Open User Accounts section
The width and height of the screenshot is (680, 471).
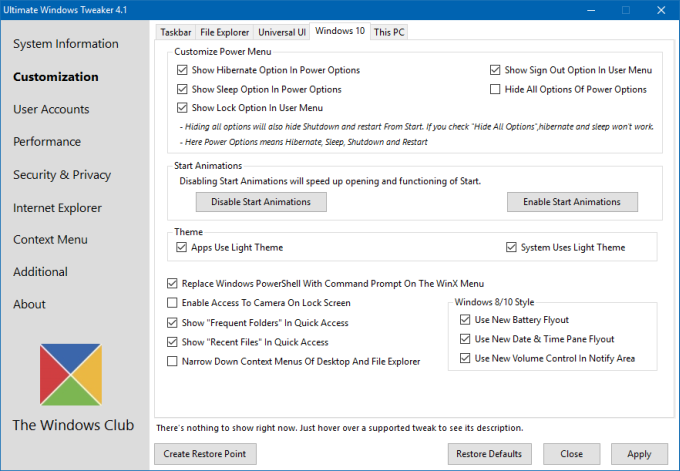click(x=51, y=109)
